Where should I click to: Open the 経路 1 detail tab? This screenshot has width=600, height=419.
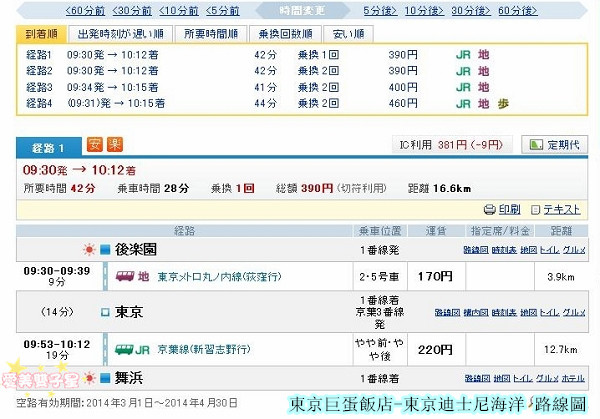pyautogui.click(x=49, y=148)
